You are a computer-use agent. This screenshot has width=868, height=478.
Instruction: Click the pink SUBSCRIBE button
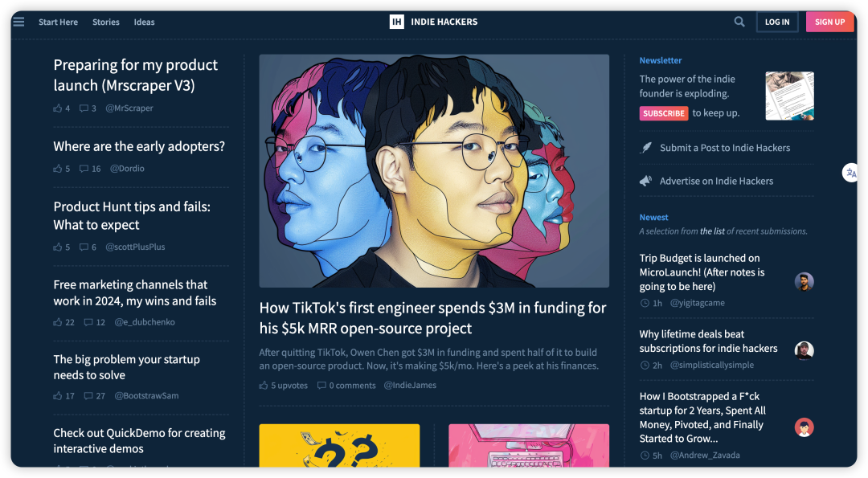[664, 112]
